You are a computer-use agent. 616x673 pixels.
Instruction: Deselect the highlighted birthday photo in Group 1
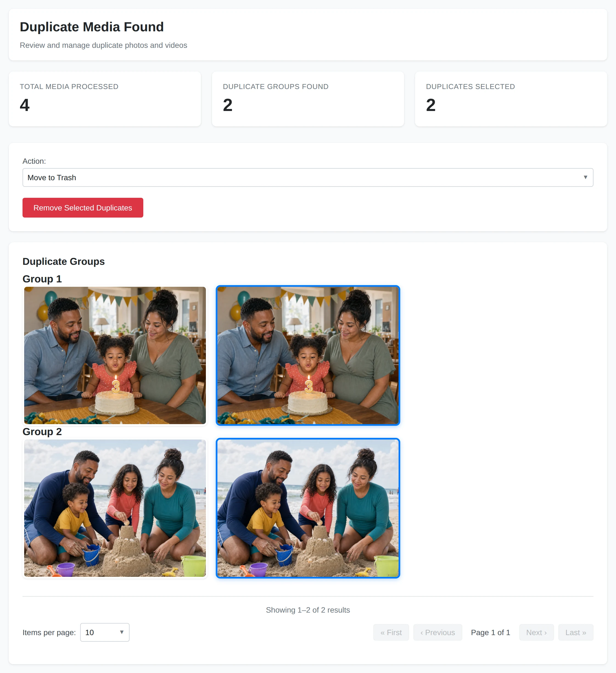(308, 355)
